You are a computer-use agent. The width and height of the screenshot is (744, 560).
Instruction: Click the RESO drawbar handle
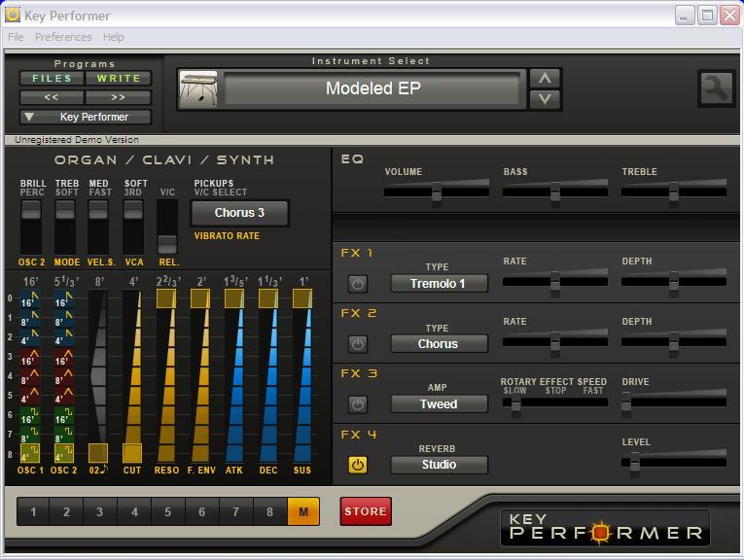click(x=166, y=298)
